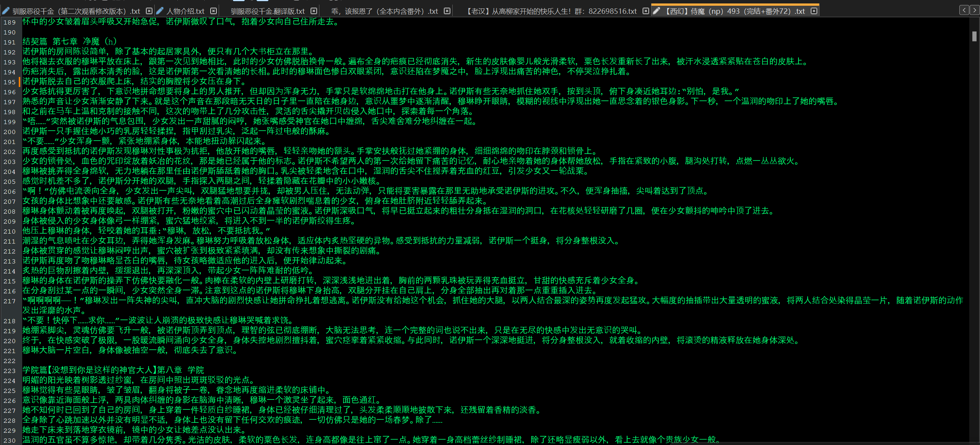Switch to 驯服恶役千金.翻译版.txt tab
The width and height of the screenshot is (980, 445).
coord(268,11)
